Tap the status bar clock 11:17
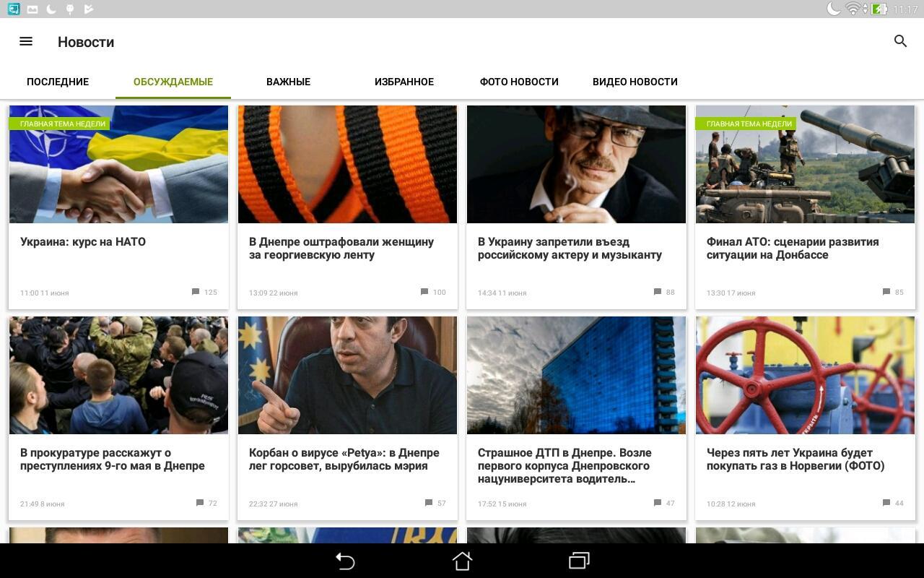The width and height of the screenshot is (924, 578). tap(905, 9)
